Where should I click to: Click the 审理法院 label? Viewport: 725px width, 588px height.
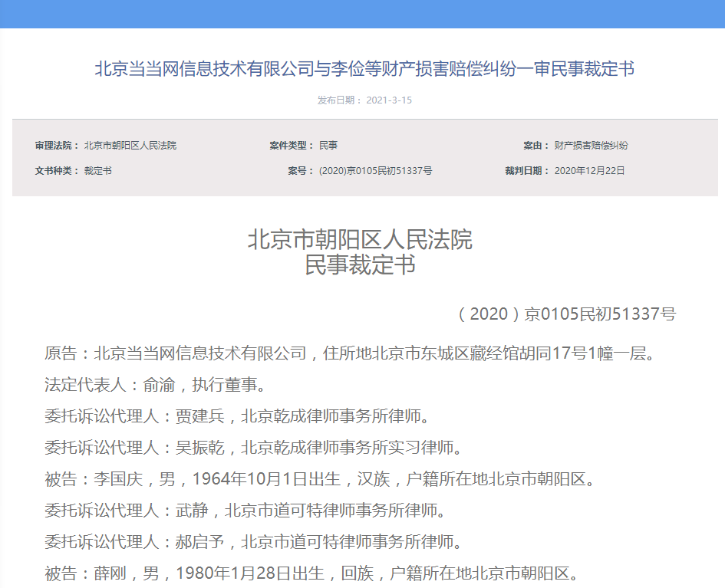[57, 146]
